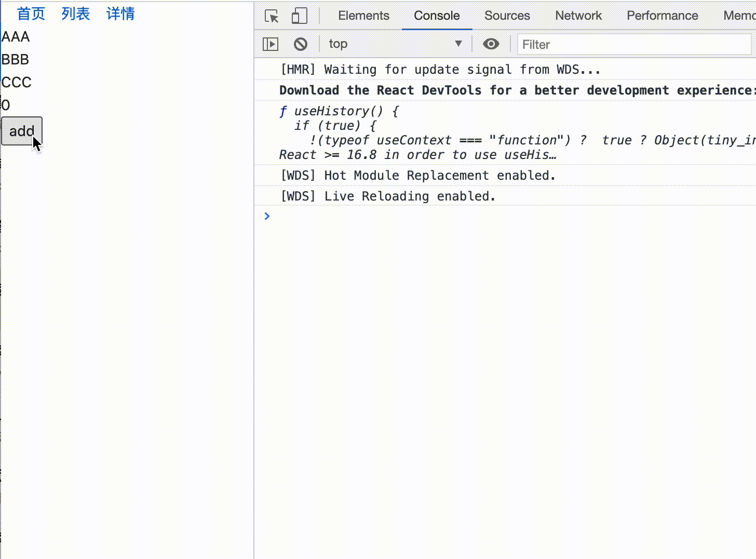Switch to the Memory tab
The height and width of the screenshot is (559, 756).
point(739,16)
